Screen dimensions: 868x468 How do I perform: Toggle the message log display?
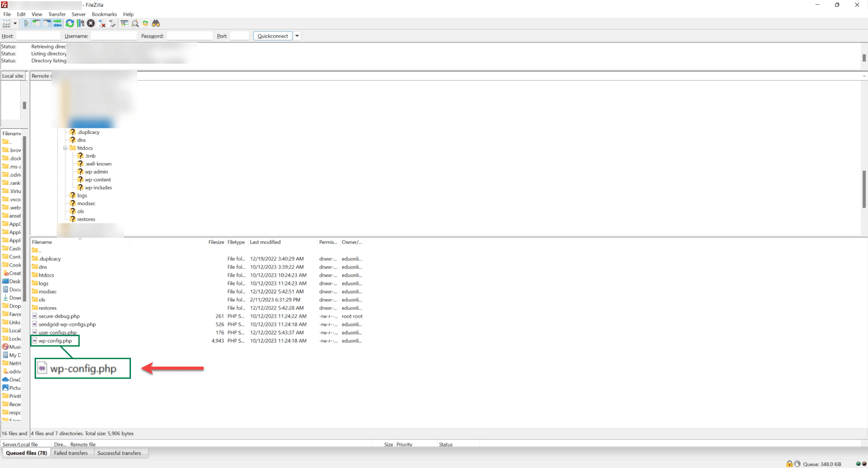(26, 23)
